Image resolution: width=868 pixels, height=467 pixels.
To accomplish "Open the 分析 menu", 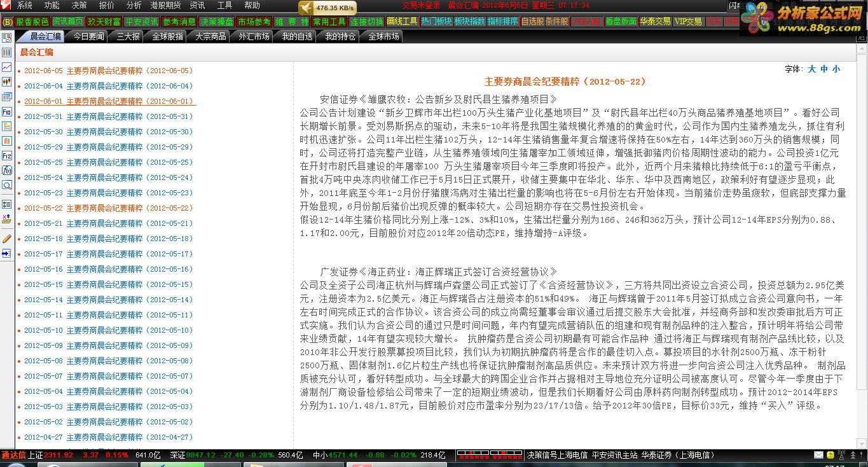I will [x=134, y=5].
